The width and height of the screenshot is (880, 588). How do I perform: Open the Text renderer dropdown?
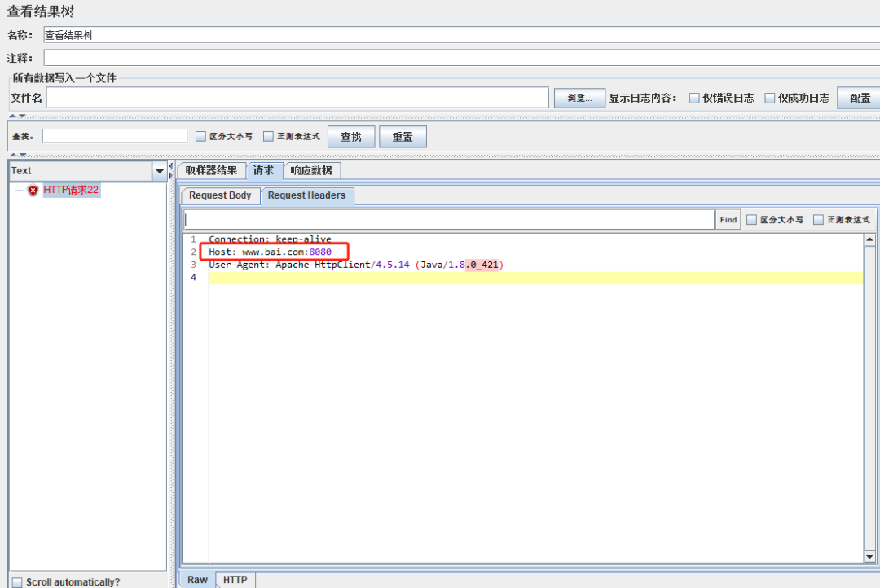[159, 171]
